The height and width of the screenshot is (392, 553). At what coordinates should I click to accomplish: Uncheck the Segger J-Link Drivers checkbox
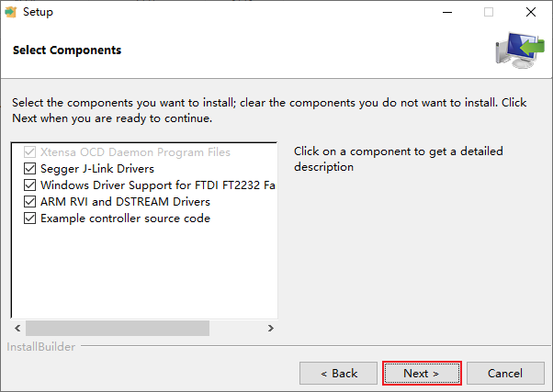pyautogui.click(x=30, y=169)
